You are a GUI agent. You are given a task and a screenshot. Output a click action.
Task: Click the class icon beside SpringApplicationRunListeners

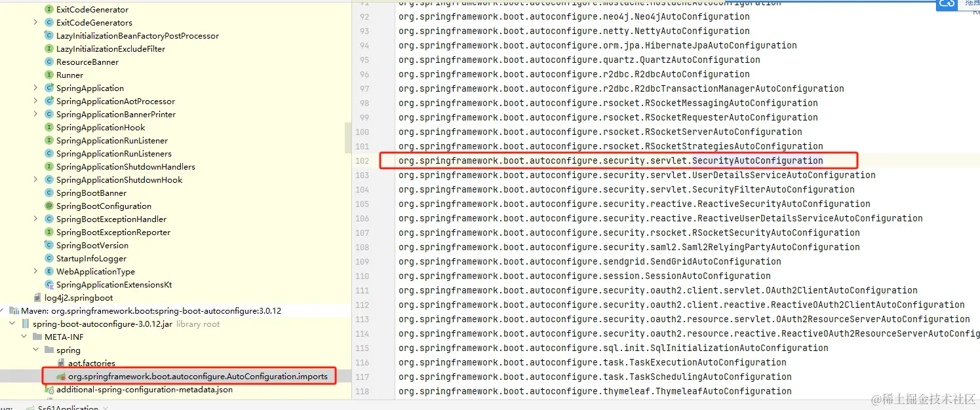[x=49, y=154]
